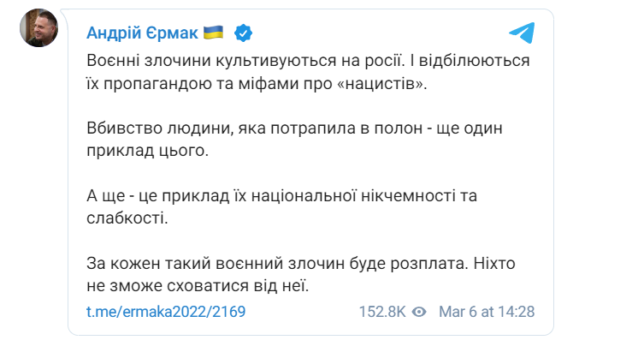The height and width of the screenshot is (352, 644).
Task: Click the blue verified checkmark badge
Action: click(243, 33)
